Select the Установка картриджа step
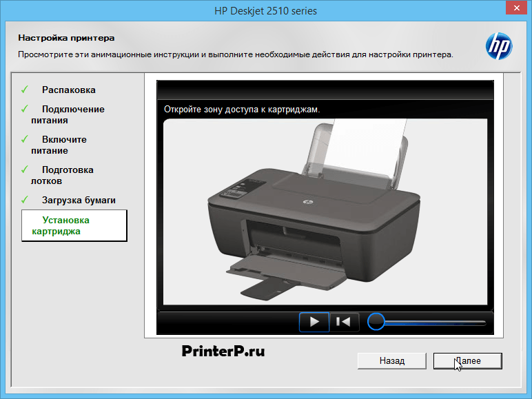The image size is (532, 399). pyautogui.click(x=74, y=225)
